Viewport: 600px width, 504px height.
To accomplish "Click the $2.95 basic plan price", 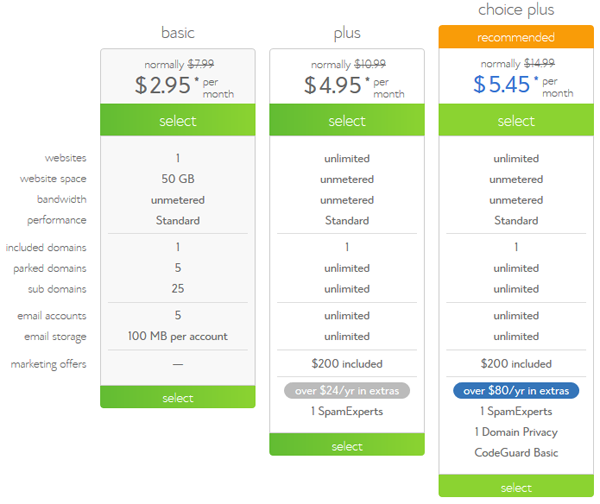I will (x=163, y=85).
